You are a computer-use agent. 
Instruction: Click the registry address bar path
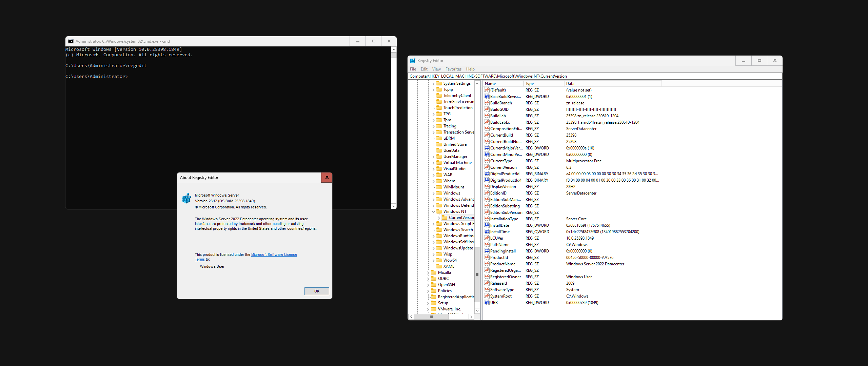[595, 76]
